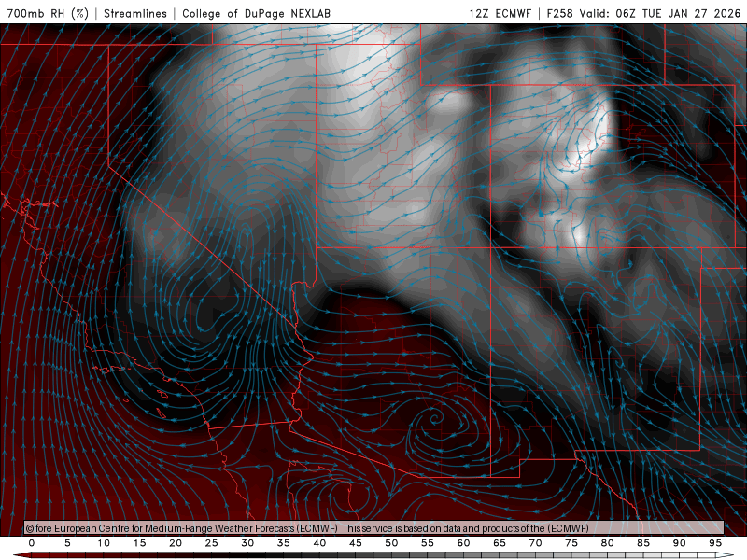
Task: Click the 0 value on color scale
Action: [x=32, y=543]
